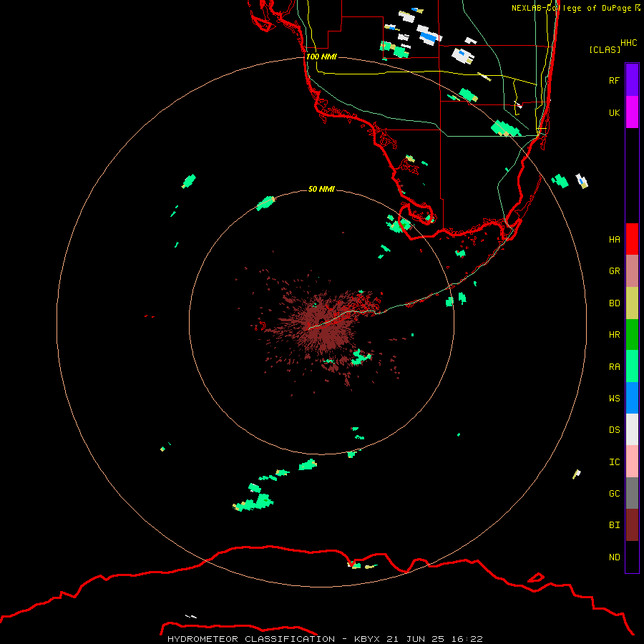Click the 50 NMI range ring label

click(x=321, y=189)
